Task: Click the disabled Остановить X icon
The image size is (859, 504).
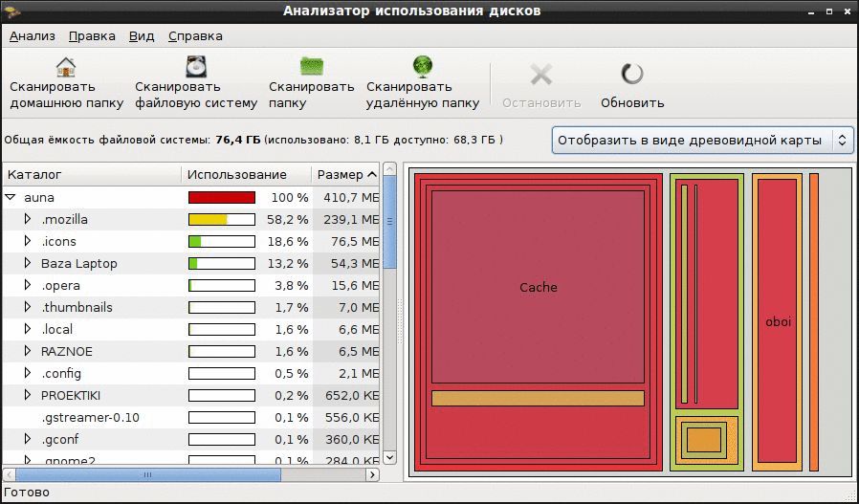Action: 541,74
